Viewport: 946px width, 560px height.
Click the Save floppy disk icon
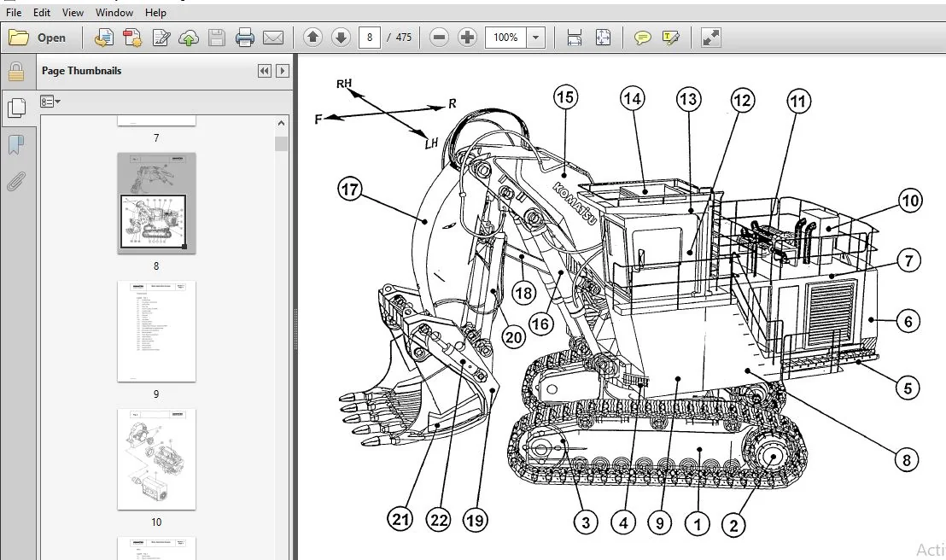click(217, 38)
